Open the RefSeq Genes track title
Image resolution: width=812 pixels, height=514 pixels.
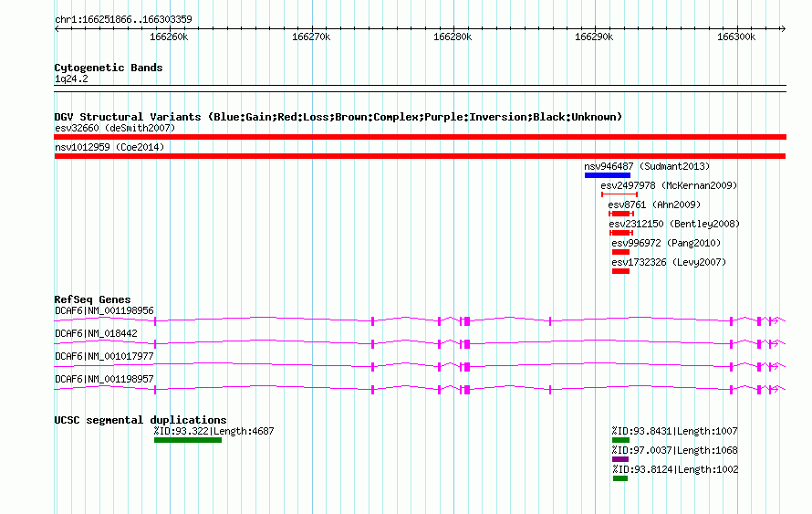click(x=92, y=299)
